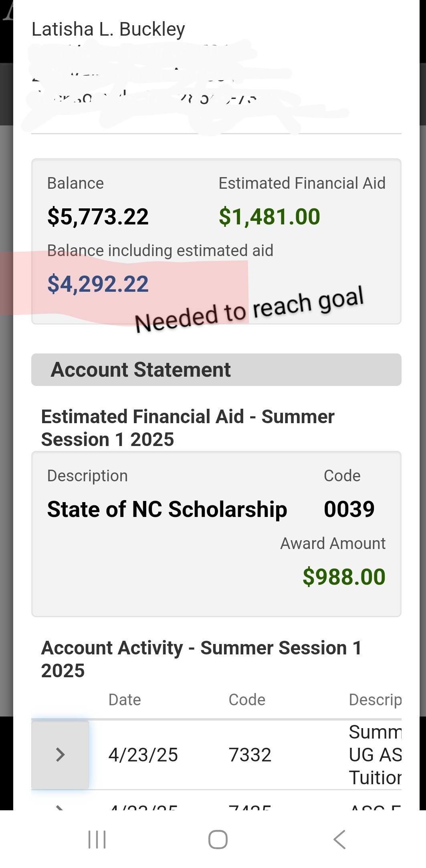Select the Date column header
Screen dimensions: 426x868
pos(125,700)
